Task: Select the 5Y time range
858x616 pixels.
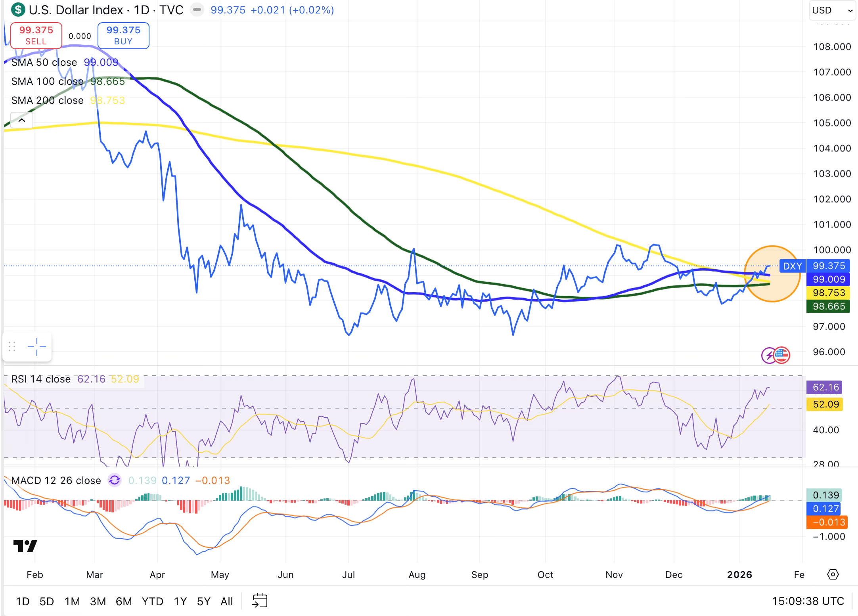Action: point(203,601)
